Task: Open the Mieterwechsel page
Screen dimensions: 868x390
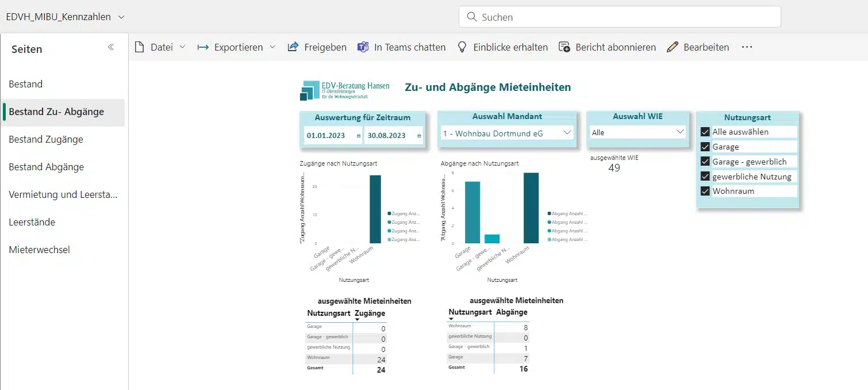Action: tap(39, 250)
